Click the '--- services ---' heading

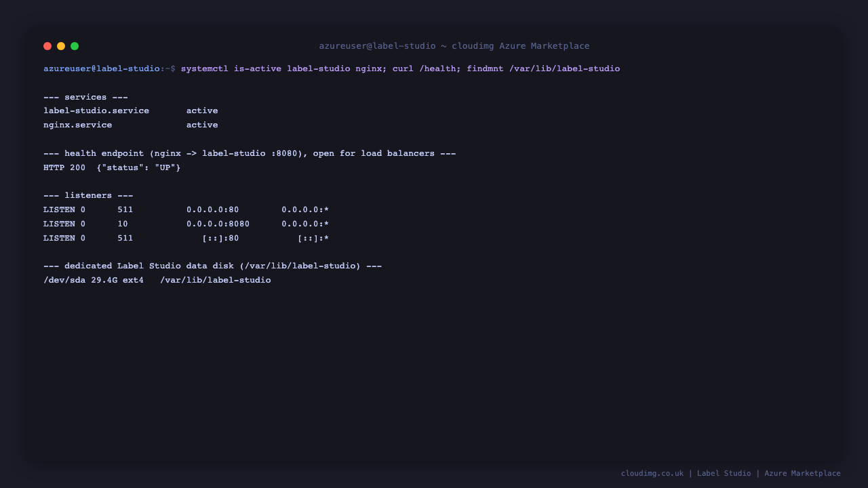click(x=85, y=97)
